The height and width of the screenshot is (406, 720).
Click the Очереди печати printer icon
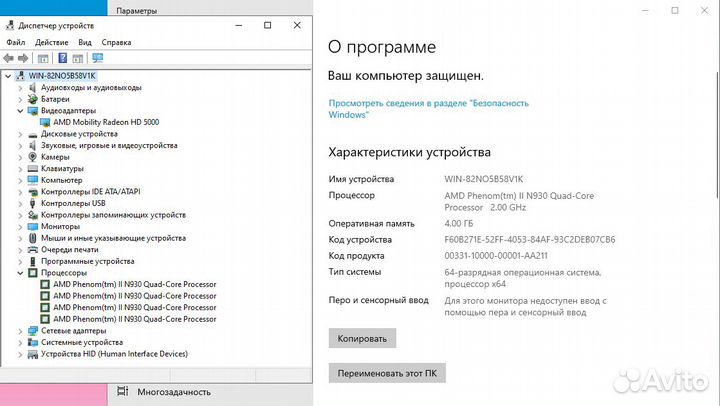(33, 249)
